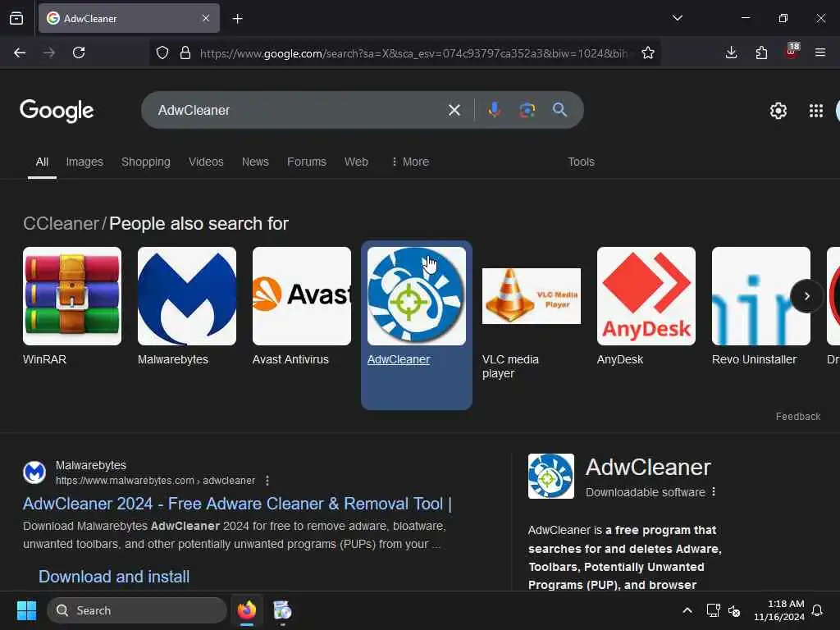Viewport: 840px width, 630px height.
Task: Open the malwarebytes.com adwcleaner URL
Action: click(155, 481)
